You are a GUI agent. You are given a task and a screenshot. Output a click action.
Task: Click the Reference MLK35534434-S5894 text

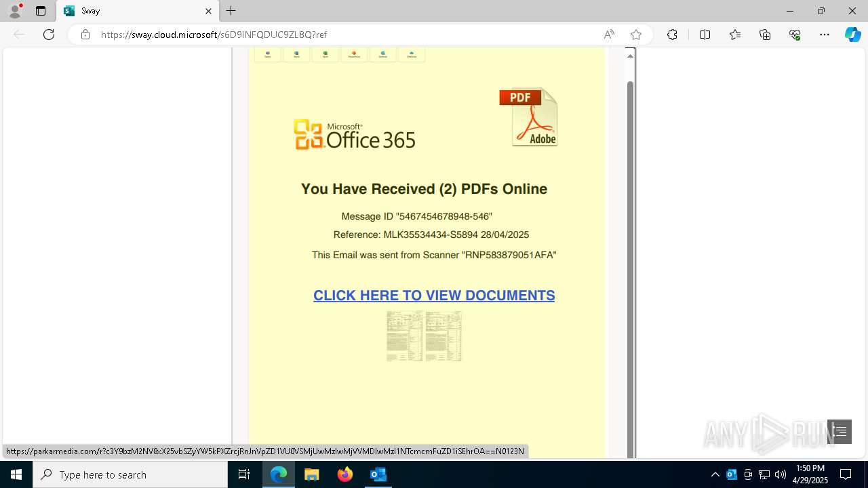coord(431,235)
